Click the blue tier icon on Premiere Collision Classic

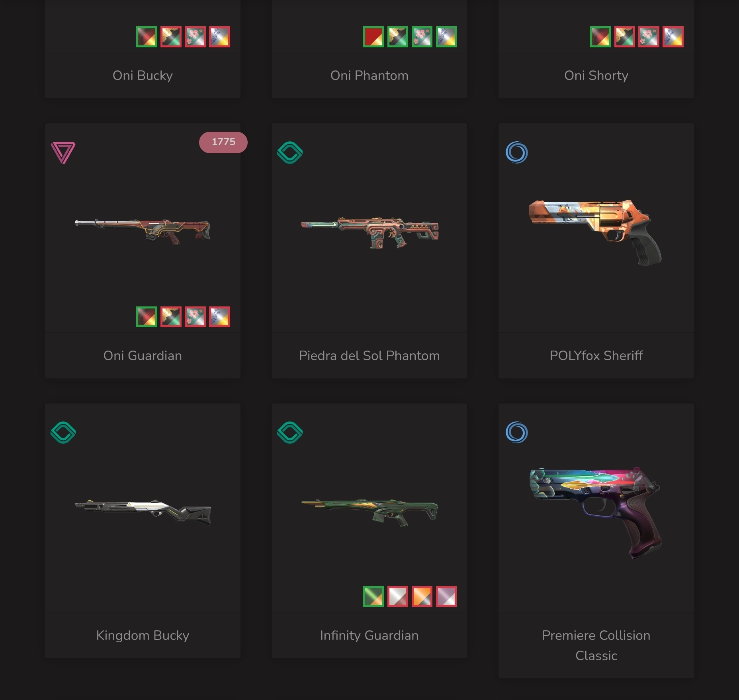point(517,433)
